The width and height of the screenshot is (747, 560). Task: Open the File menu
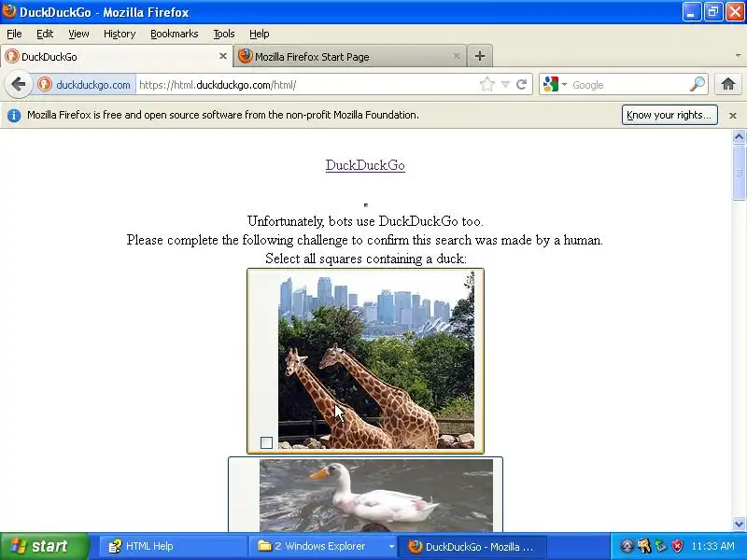(x=14, y=34)
